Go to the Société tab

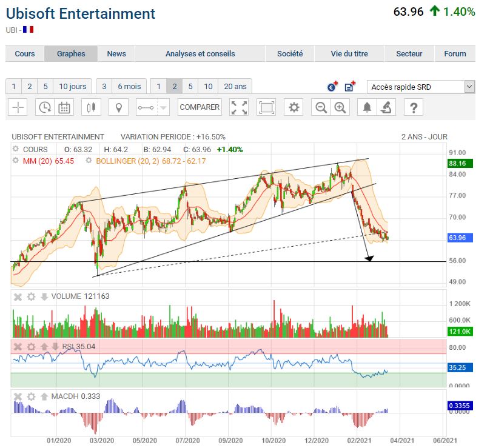tap(290, 54)
